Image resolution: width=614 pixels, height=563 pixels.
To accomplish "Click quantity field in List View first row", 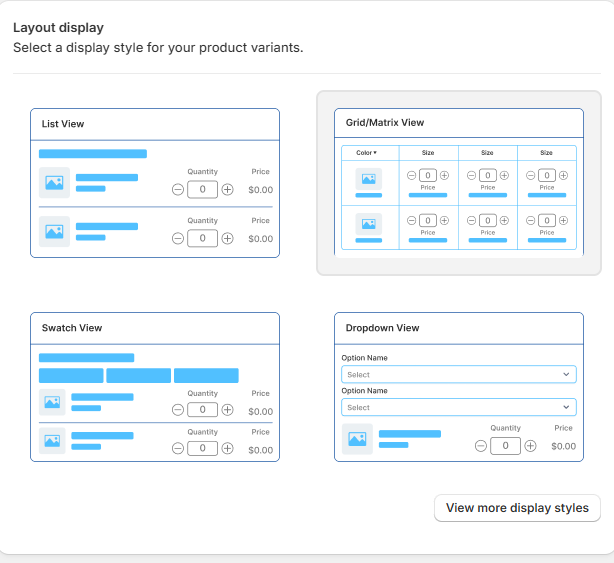I will [202, 189].
